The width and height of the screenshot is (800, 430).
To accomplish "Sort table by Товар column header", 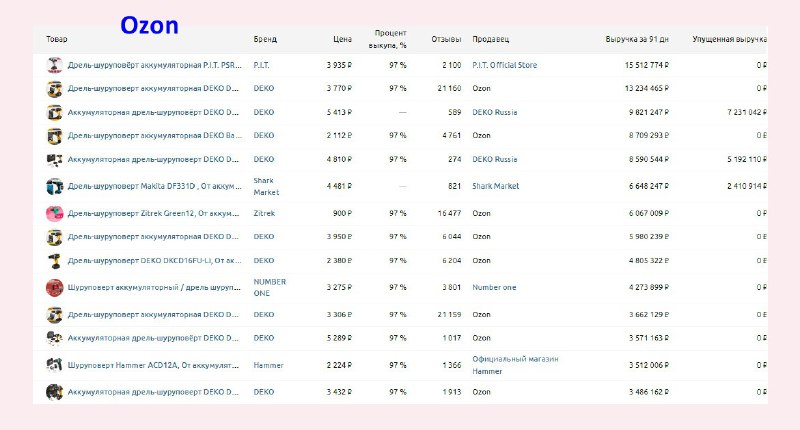I will click(57, 39).
